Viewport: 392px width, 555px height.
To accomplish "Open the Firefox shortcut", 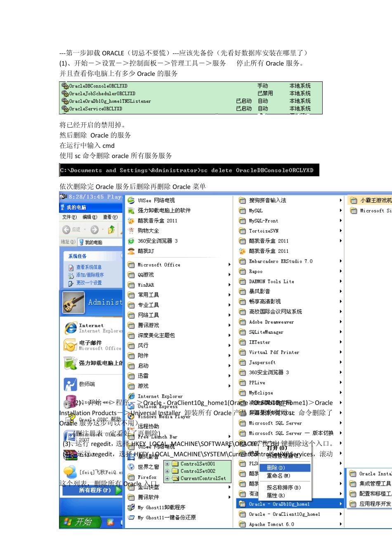I will point(142,477).
